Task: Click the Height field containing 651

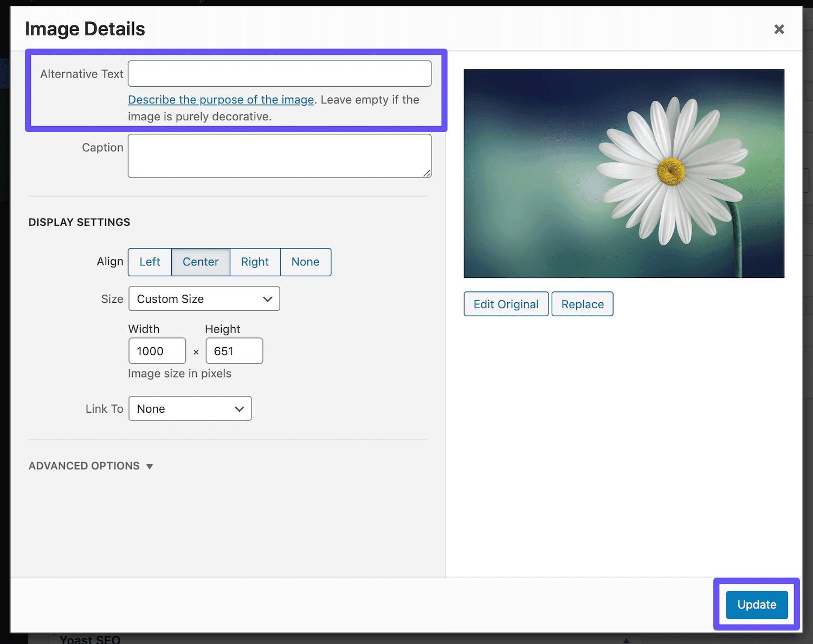Action: 234,351
